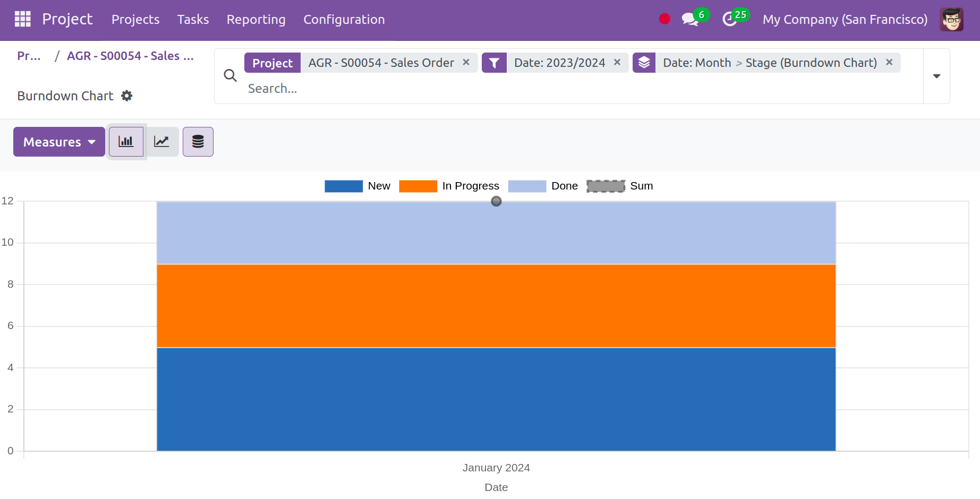Click the January 2024 axis label
The height and width of the screenshot is (499, 980).
click(496, 468)
